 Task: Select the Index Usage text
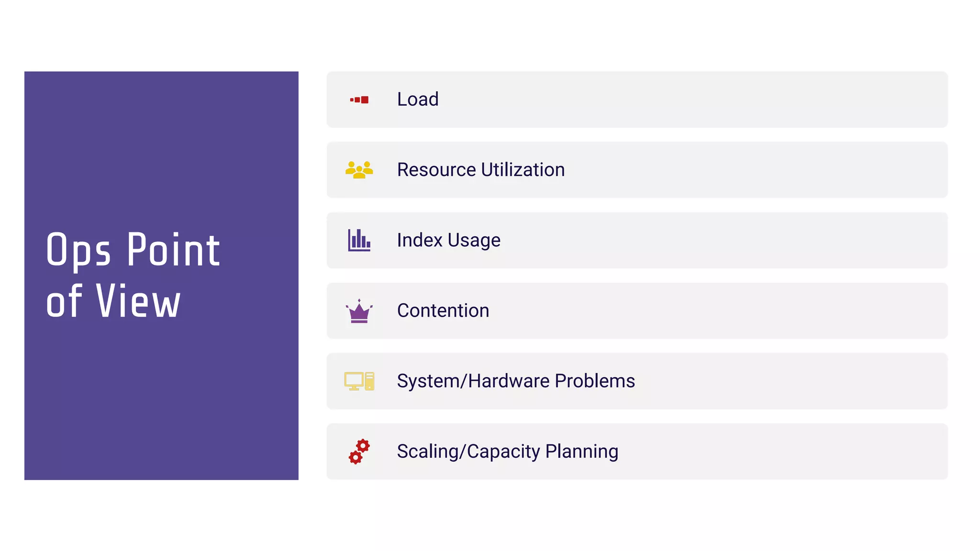pos(449,240)
